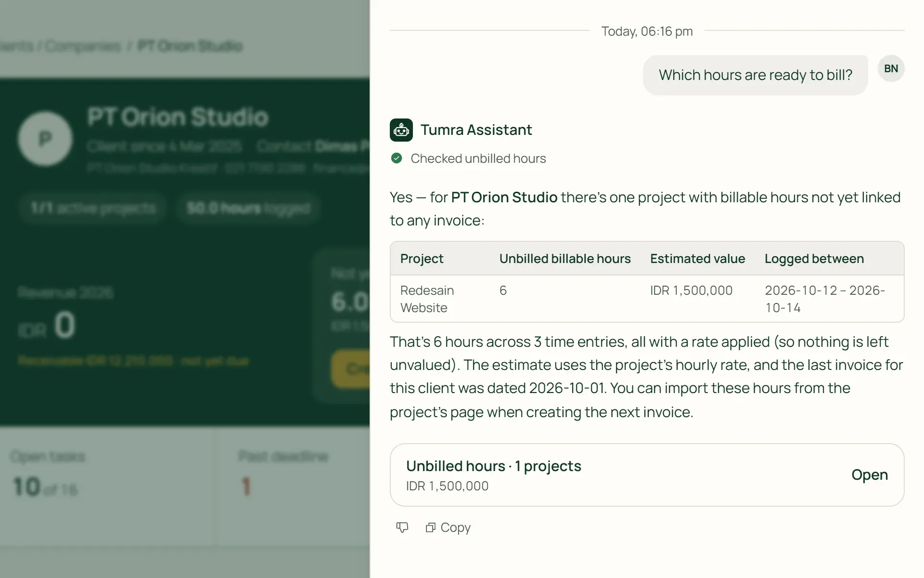Image resolution: width=924 pixels, height=578 pixels.
Task: Click the bold PT Orion Studio text in the reply
Action: tap(504, 197)
